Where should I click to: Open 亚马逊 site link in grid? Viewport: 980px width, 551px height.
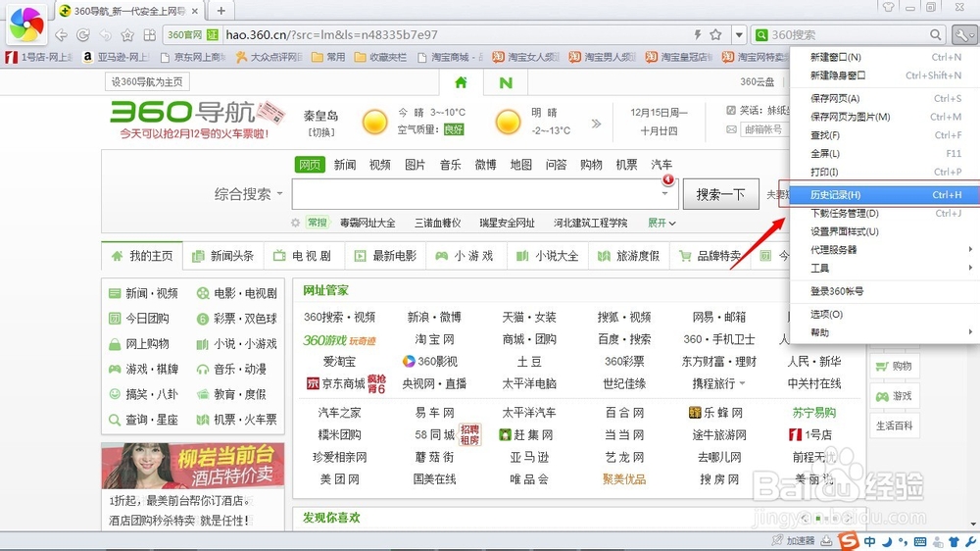(x=529, y=457)
